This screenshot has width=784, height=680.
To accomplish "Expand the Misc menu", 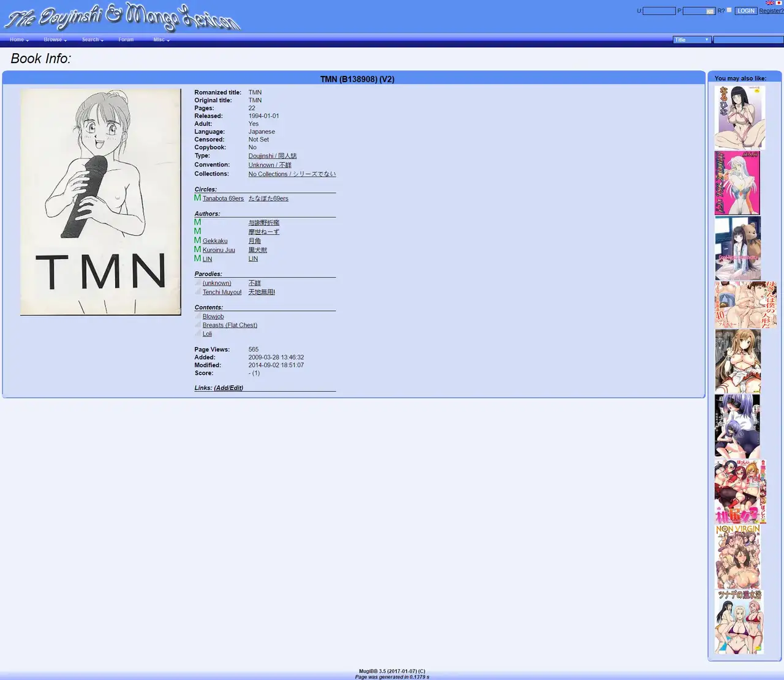I will click(161, 40).
